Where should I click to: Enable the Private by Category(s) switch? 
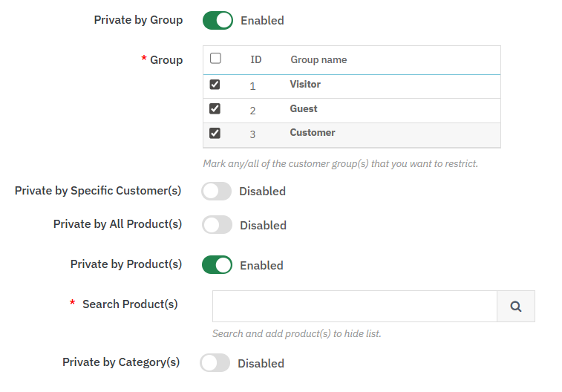tap(215, 363)
